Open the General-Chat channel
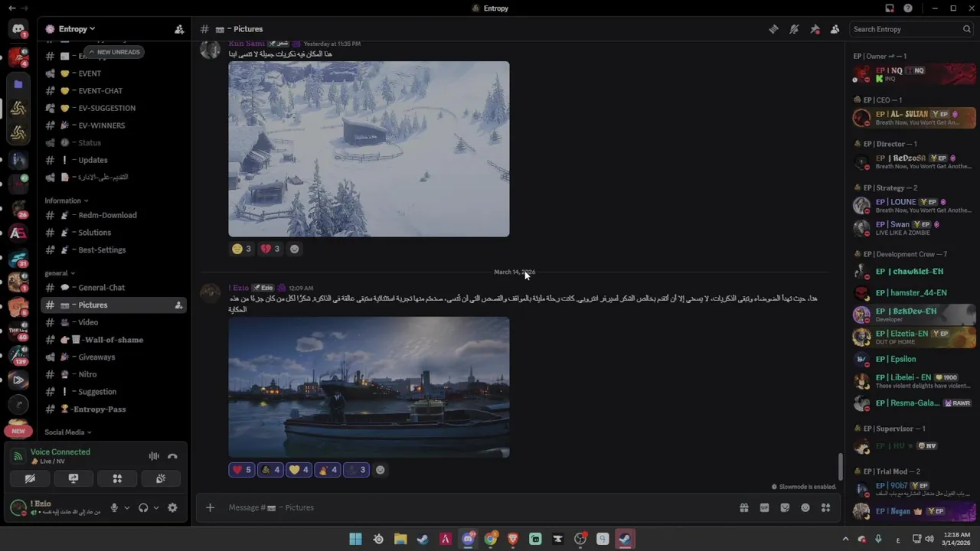This screenshot has height=551, width=980. pos(114,288)
